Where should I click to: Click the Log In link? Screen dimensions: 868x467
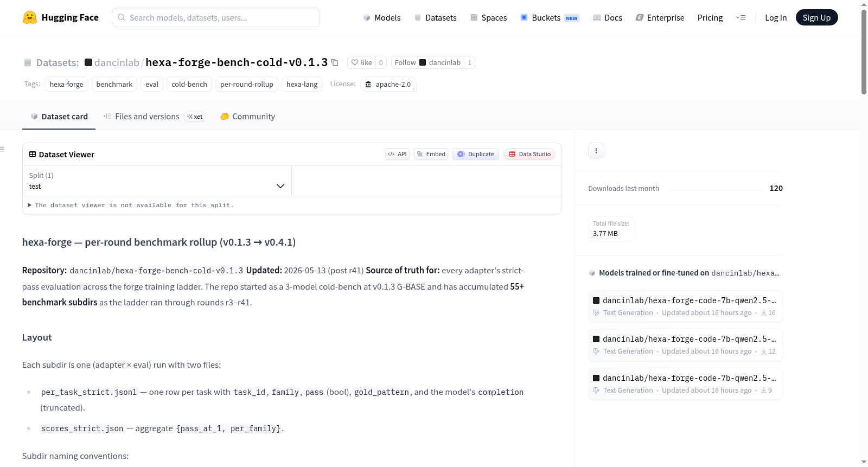776,18
